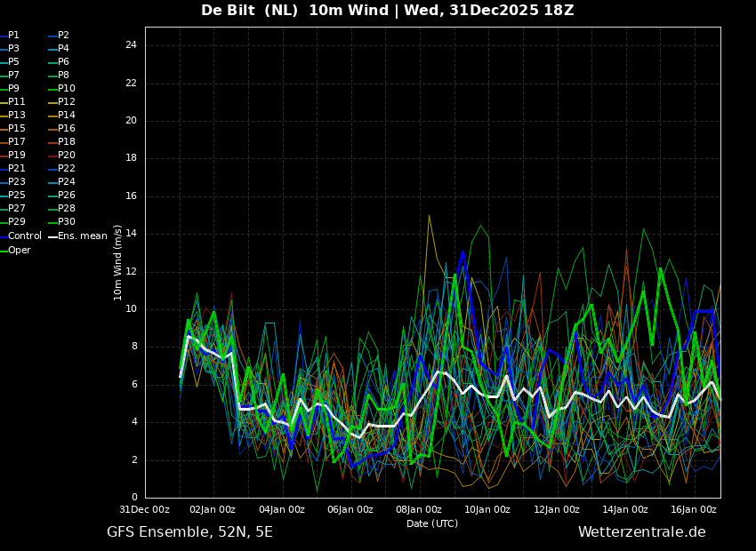Image resolution: width=756 pixels, height=551 pixels.
Task: Pick the P27 legend entry
Action: point(13,209)
